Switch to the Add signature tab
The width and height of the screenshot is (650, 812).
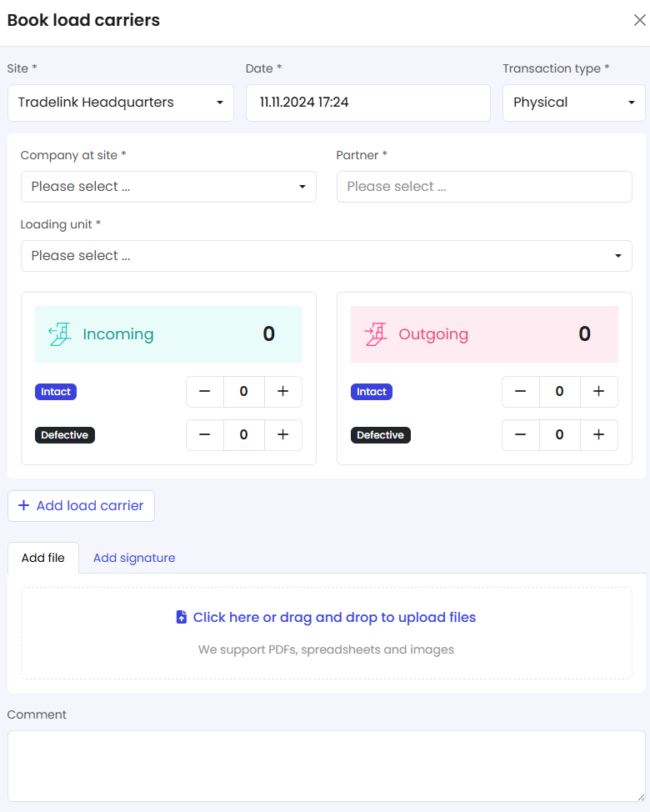[134, 558]
